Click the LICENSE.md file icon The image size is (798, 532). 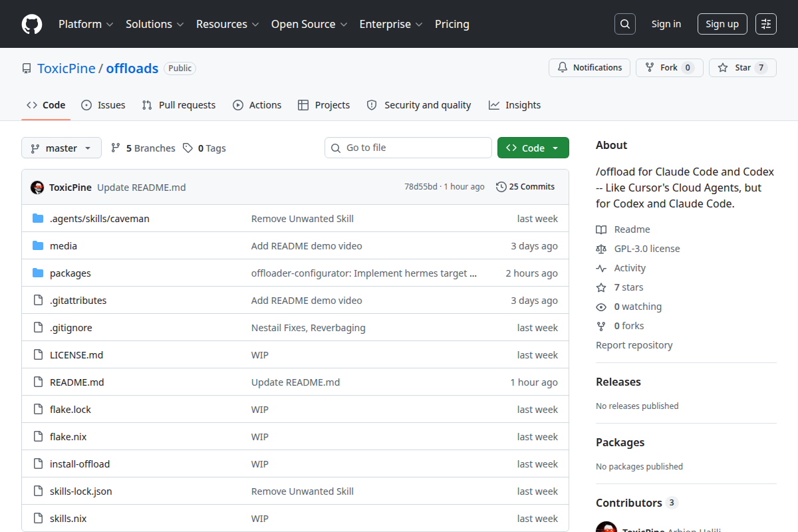pyautogui.click(x=38, y=355)
